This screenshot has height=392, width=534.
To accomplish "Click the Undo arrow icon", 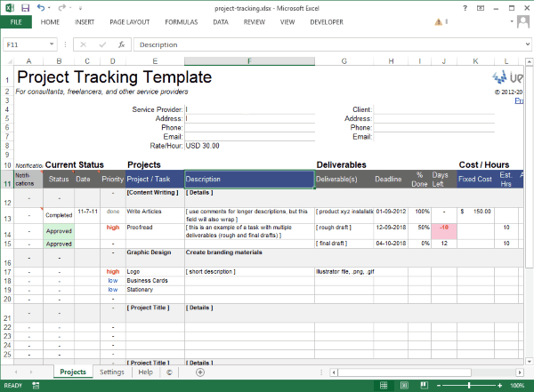I will pyautogui.click(x=41, y=7).
